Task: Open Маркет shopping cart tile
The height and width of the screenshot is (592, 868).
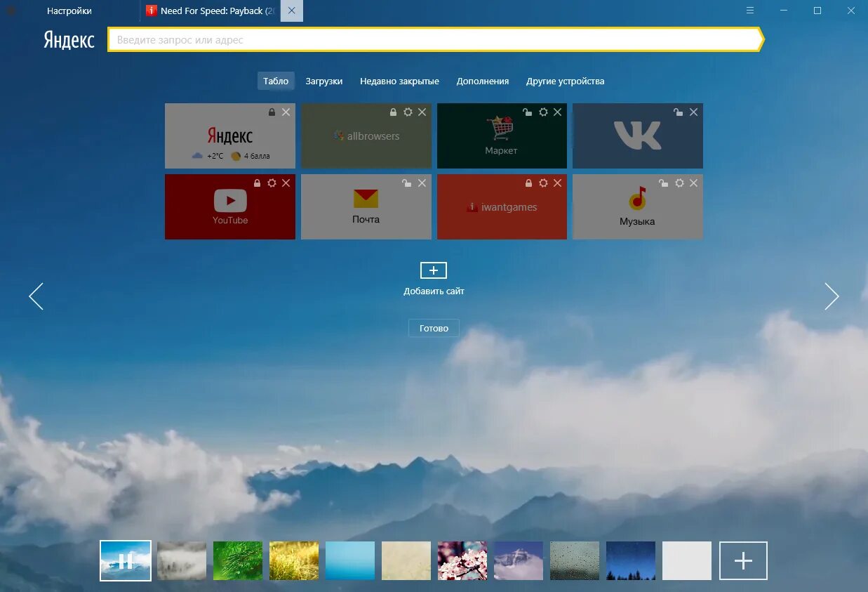Action: click(502, 136)
